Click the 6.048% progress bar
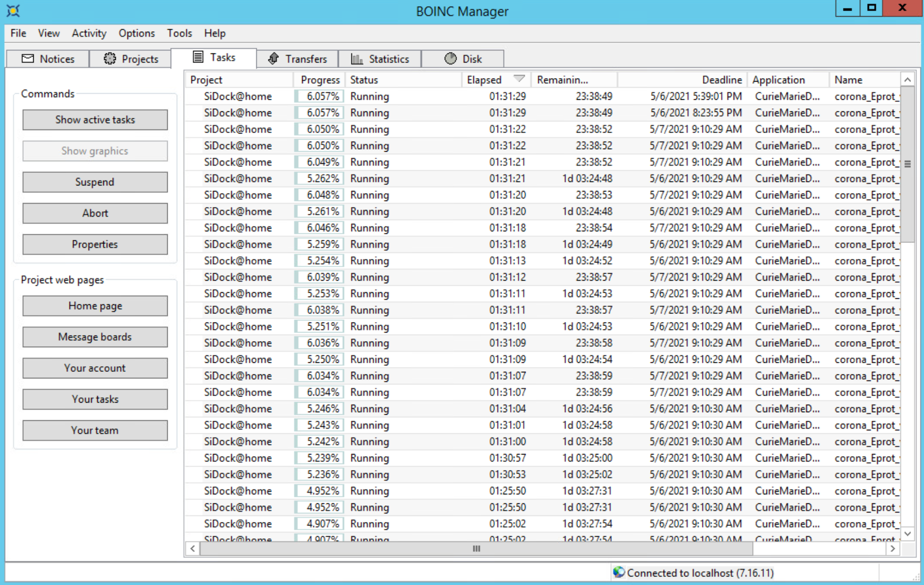Screen dimensions: 924x585 319,195
